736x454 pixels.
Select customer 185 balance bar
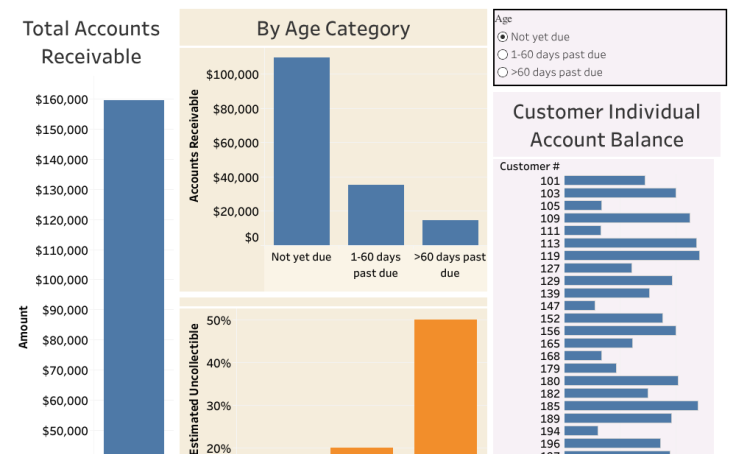(631, 406)
